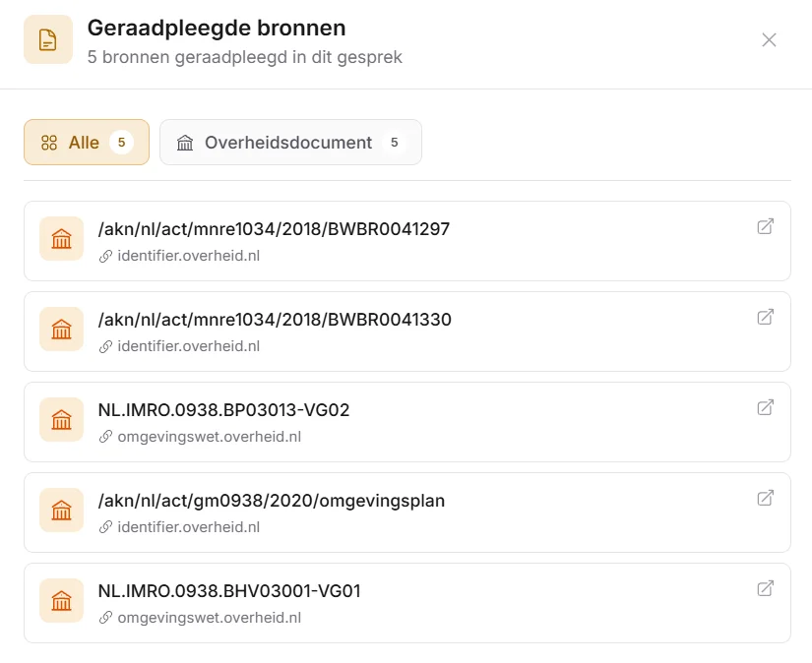Click government building icon beside NL.IMRO.0938.BP03013-VG02

(x=61, y=420)
